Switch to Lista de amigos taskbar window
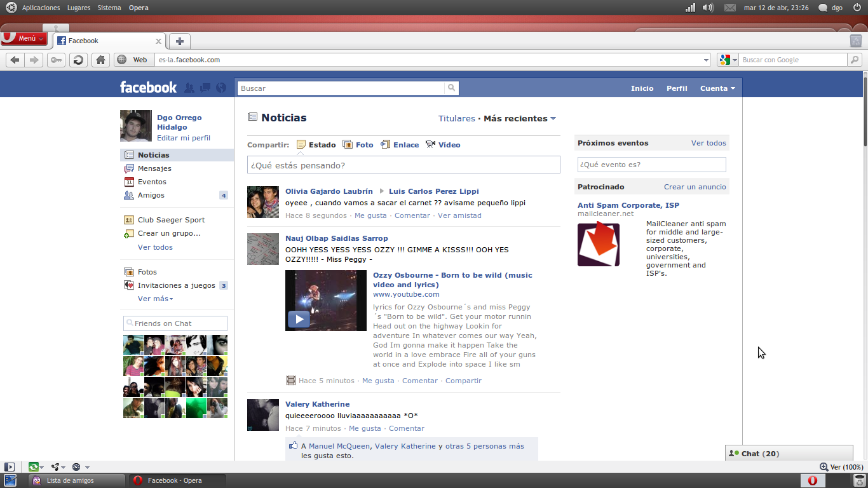Screen dimensions: 868x488 pos(78,480)
